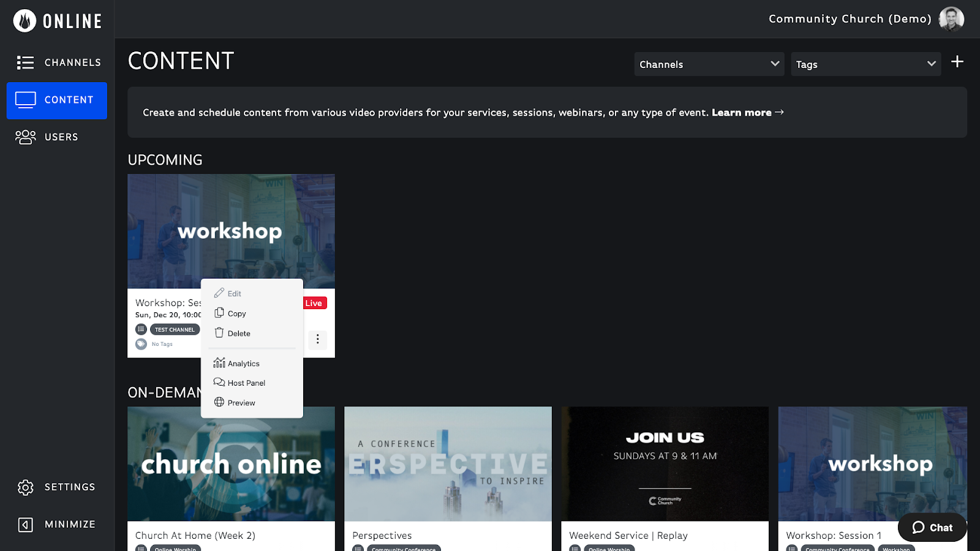Open the Users section icon
The width and height of the screenshot is (980, 551).
click(26, 137)
